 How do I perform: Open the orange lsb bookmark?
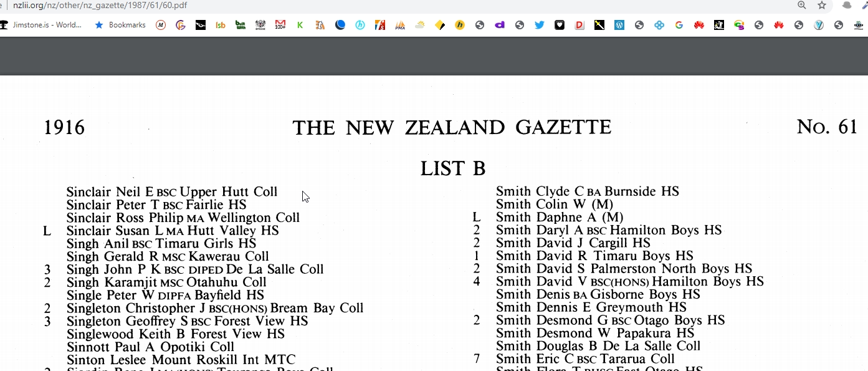tap(221, 25)
